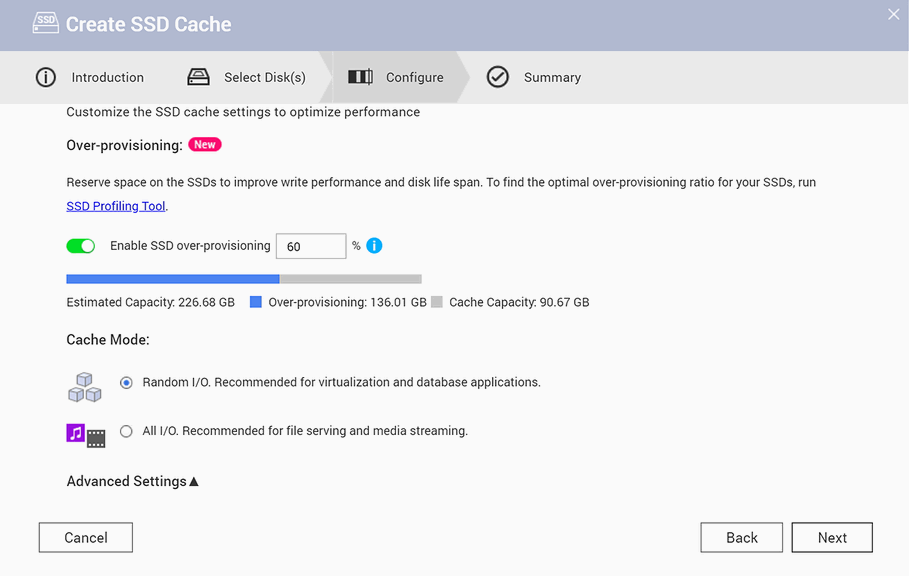Click the Random I/O cubes icon
Screen dimensions: 909x576
[x=85, y=387]
